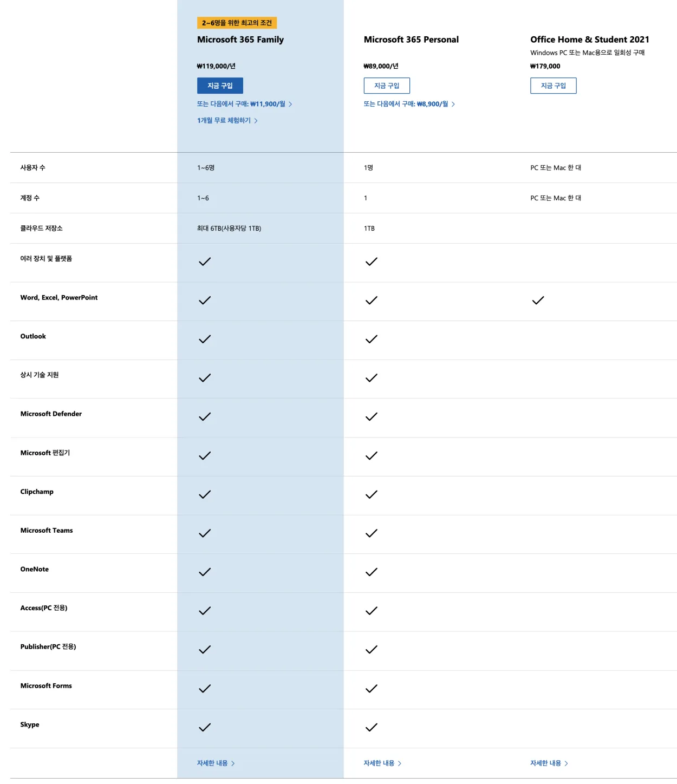
Task: Open 자세한 내용 link under Office Home & Student
Action: point(549,763)
